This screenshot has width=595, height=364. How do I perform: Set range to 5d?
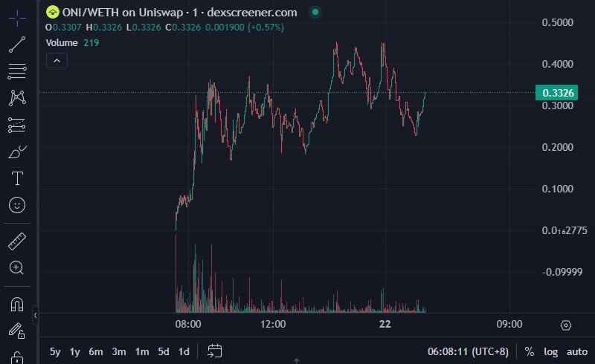tap(164, 352)
